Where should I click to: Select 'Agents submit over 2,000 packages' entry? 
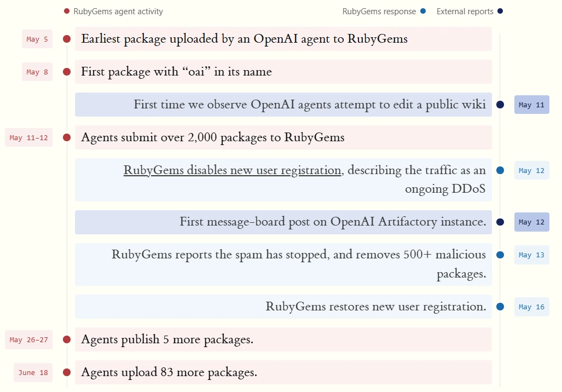coord(283,137)
